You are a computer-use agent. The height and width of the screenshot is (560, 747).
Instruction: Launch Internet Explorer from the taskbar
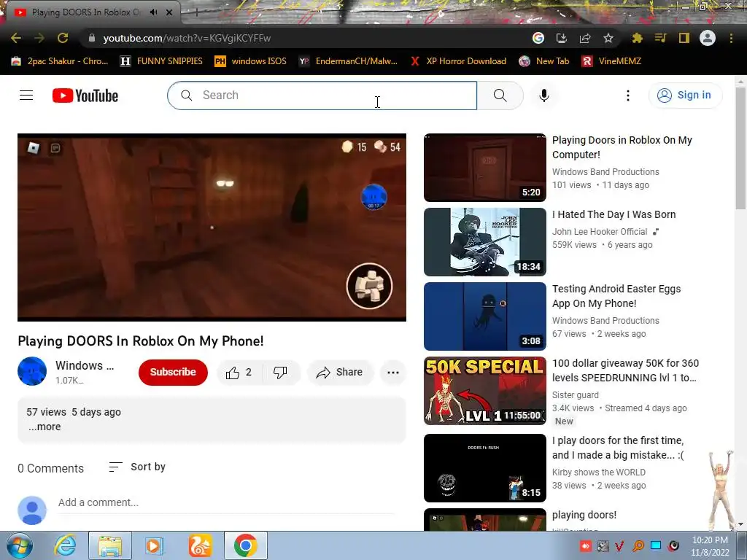65,545
